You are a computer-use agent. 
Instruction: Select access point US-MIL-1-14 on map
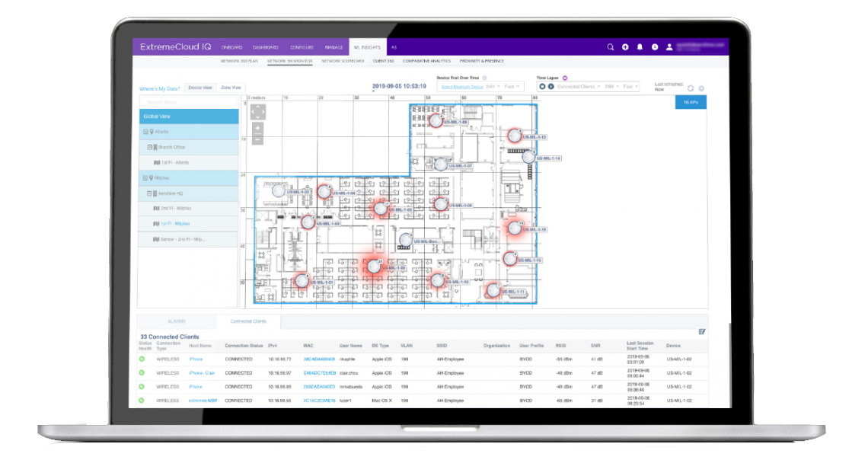pos(528,157)
